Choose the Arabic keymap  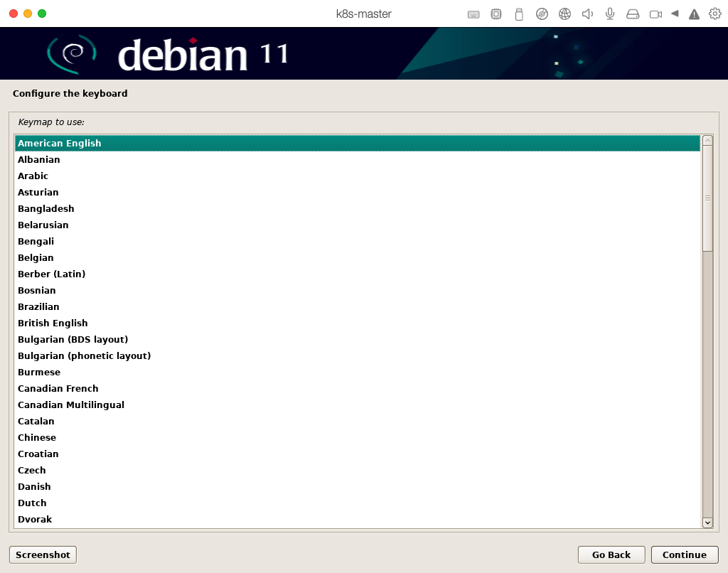[x=357, y=176]
